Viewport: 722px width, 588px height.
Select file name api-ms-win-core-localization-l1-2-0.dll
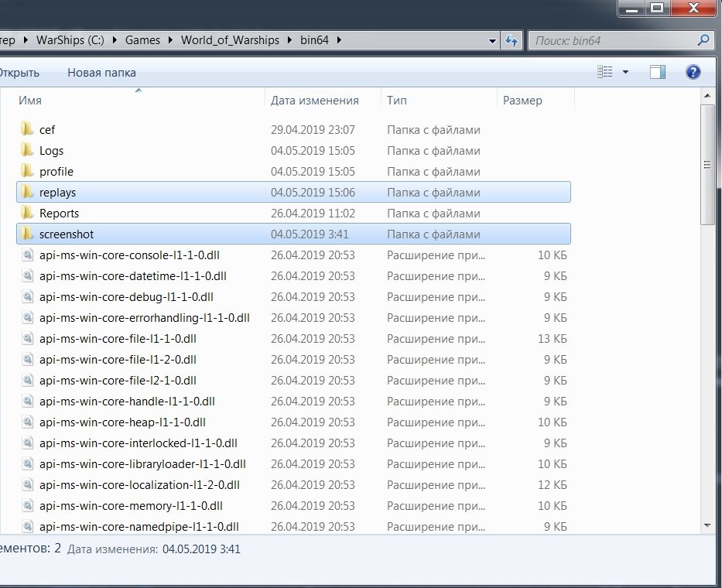[x=139, y=485]
